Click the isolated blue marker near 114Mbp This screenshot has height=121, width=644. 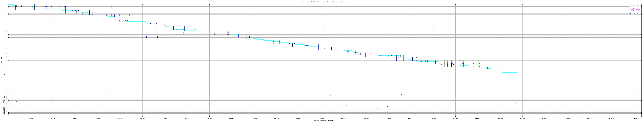(x=263, y=24)
